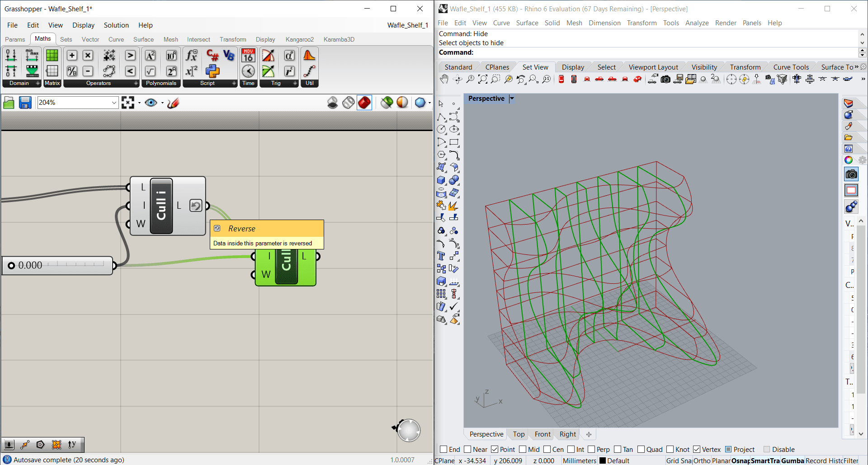
Task: Toggle Ortho in Rhino status bar
Action: click(702, 460)
